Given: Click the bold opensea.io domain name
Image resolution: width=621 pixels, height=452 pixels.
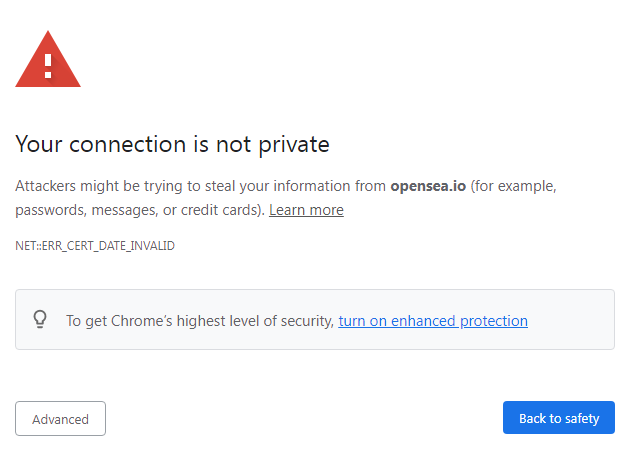Looking at the screenshot, I should pos(428,186).
